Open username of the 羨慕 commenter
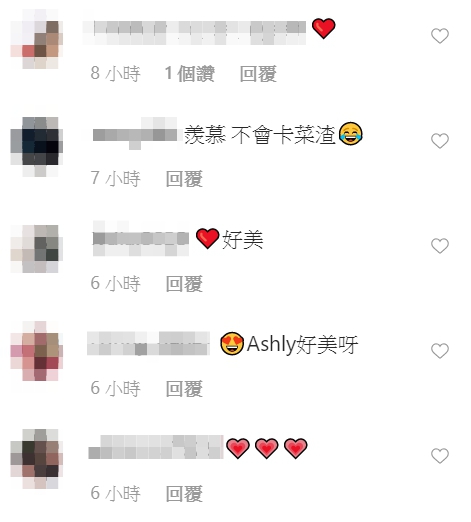 [x=135, y=134]
